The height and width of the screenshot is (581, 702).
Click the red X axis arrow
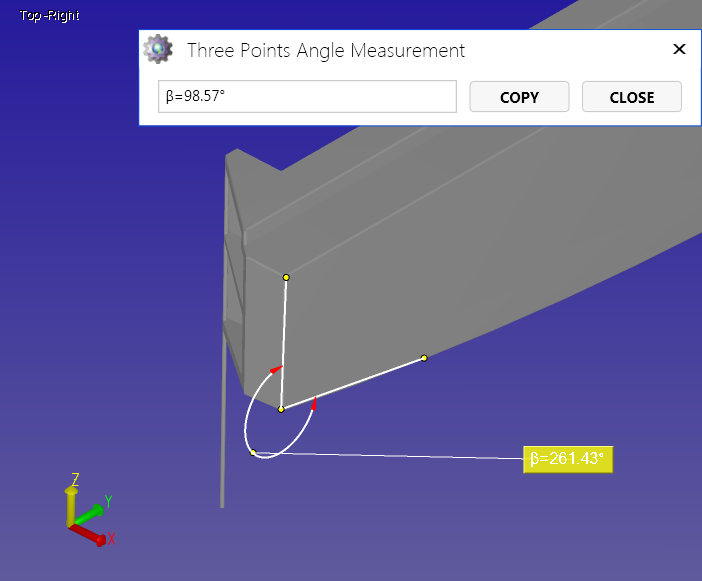click(90, 535)
